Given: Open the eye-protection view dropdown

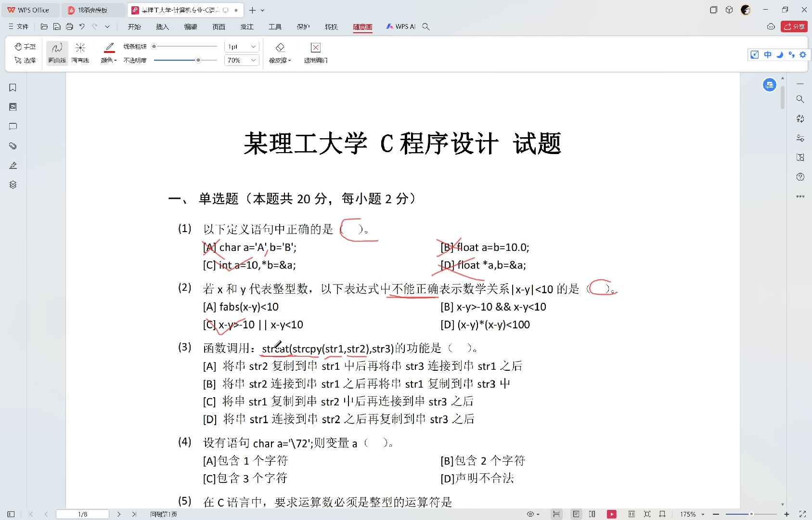Looking at the screenshot, I should coord(533,514).
